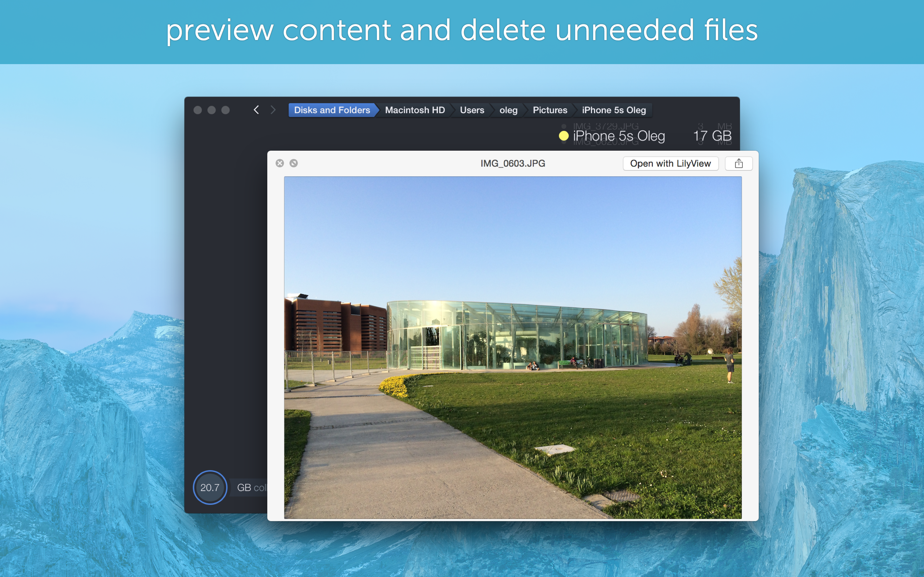Close the IMG_0603.JPG preview with the X icon
Viewport: 924px width, 577px height.
point(280,163)
